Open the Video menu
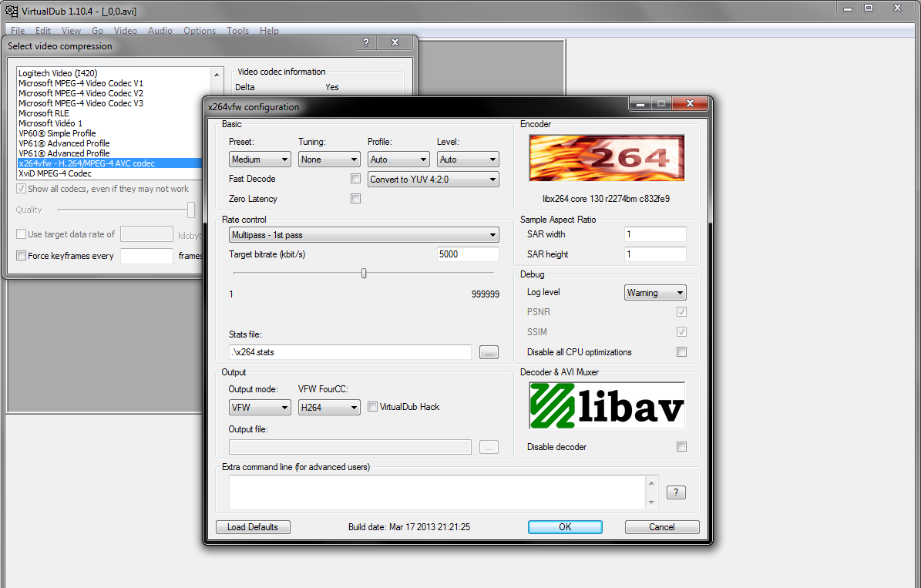Screen dimensions: 921x588 point(125,31)
